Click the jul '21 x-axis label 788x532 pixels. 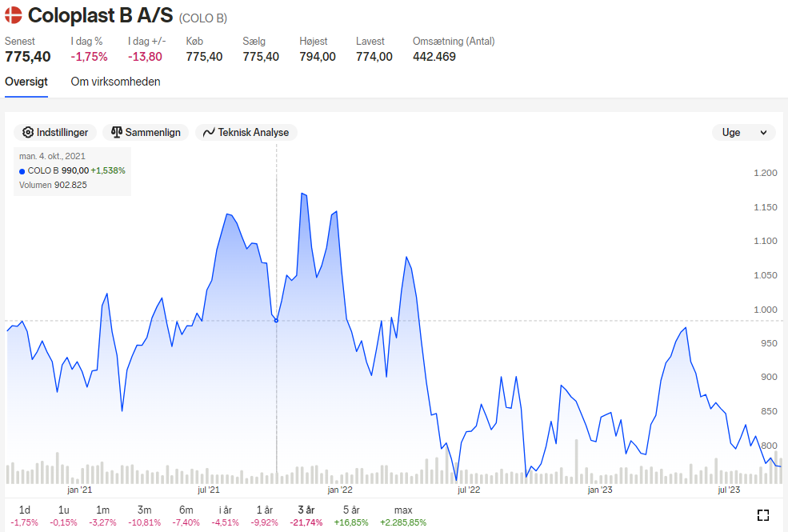(209, 490)
